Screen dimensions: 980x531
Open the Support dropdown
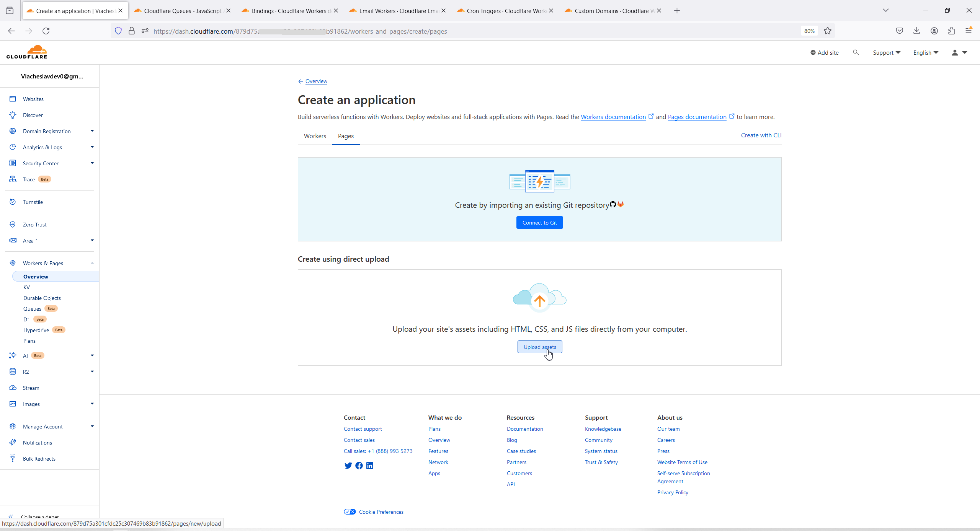pyautogui.click(x=886, y=53)
